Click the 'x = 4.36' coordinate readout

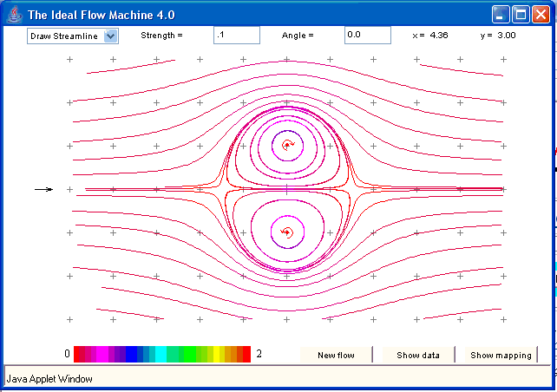click(x=430, y=36)
